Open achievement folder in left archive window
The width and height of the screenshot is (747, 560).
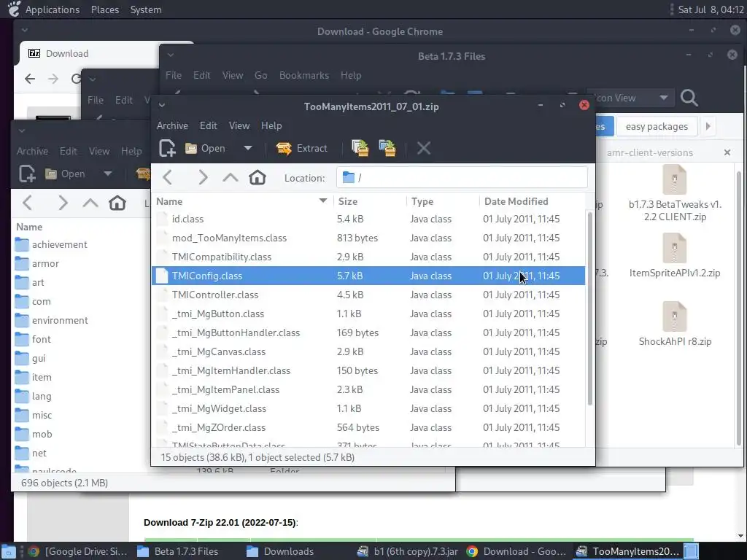pyautogui.click(x=51, y=245)
